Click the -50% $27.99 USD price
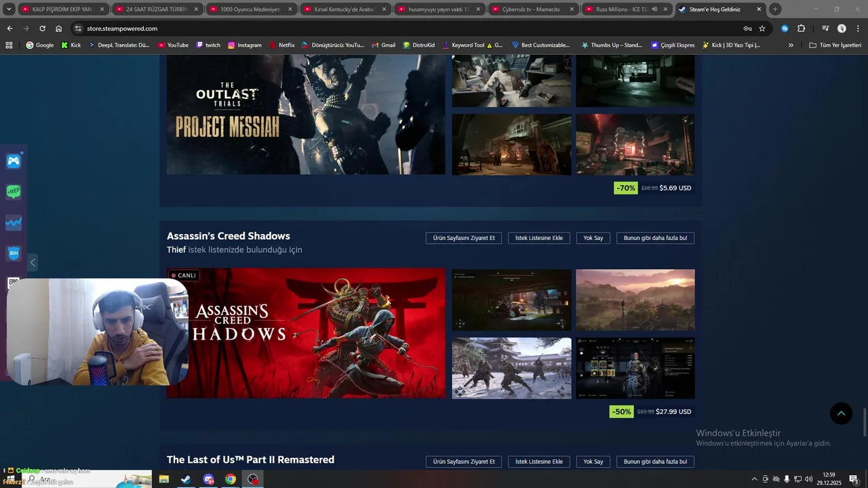The width and height of the screenshot is (868, 488). coord(652,411)
